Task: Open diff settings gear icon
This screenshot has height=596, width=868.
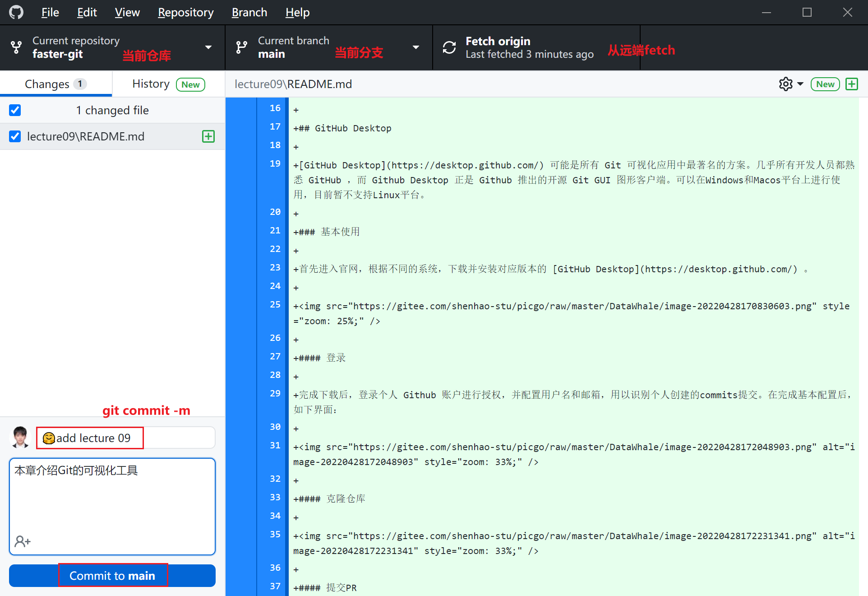Action: 785,84
